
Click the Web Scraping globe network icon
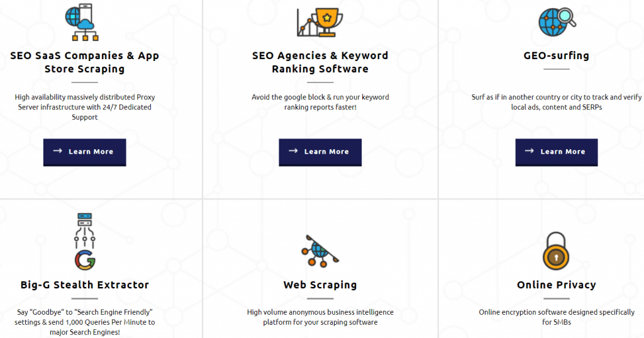coord(320,251)
